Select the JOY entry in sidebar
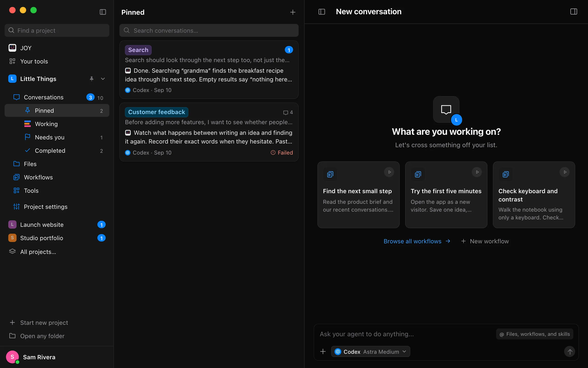Viewport: 588px width, 368px height. tap(57, 48)
